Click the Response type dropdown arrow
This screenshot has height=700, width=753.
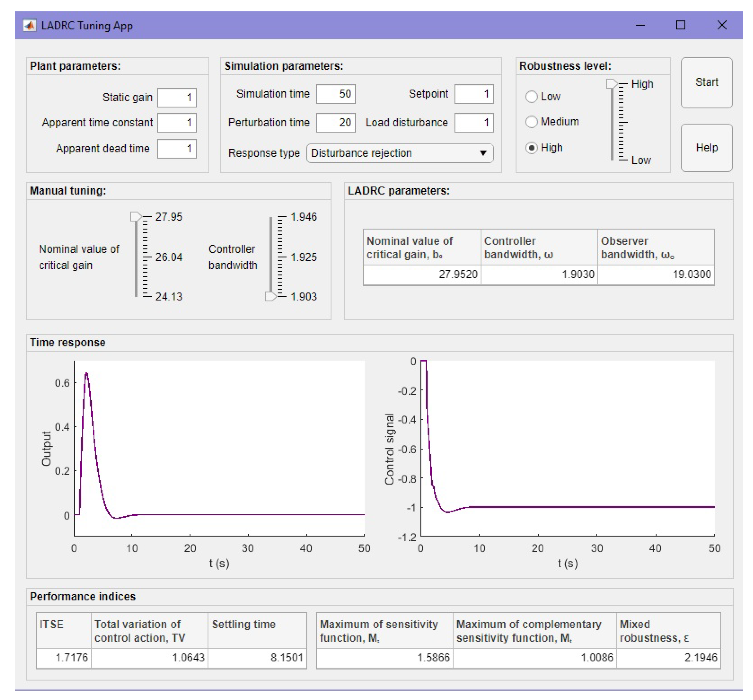(483, 153)
